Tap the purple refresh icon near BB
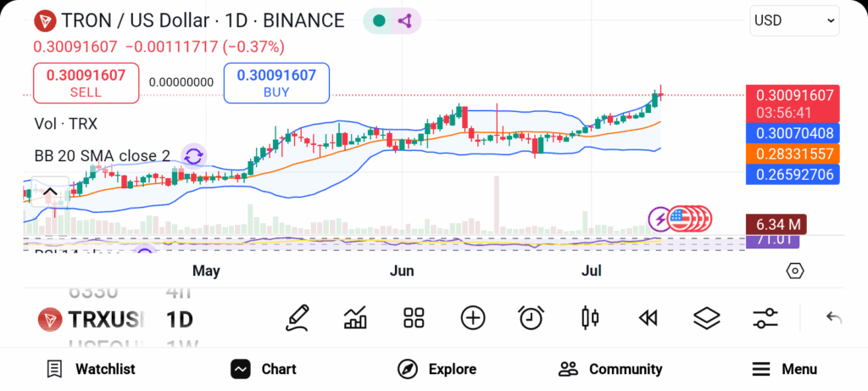The height and width of the screenshot is (391, 868). (x=194, y=155)
